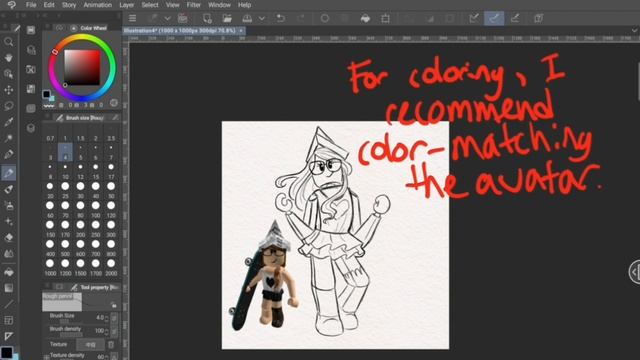This screenshot has height=360, width=640.
Task: Select the Hand move tool
Action: point(9,58)
